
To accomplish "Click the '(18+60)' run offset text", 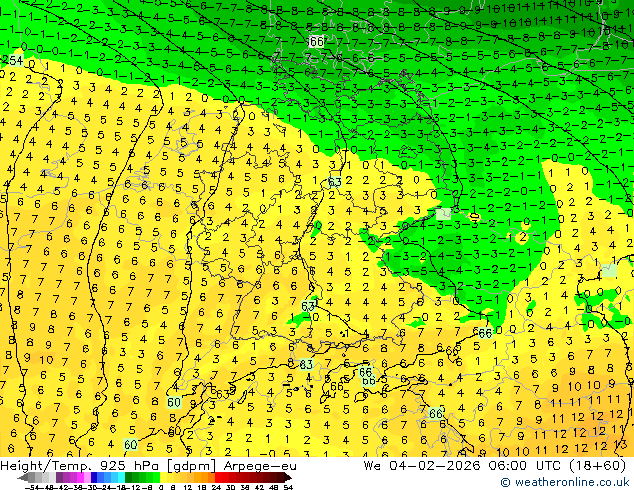I will point(598,466).
